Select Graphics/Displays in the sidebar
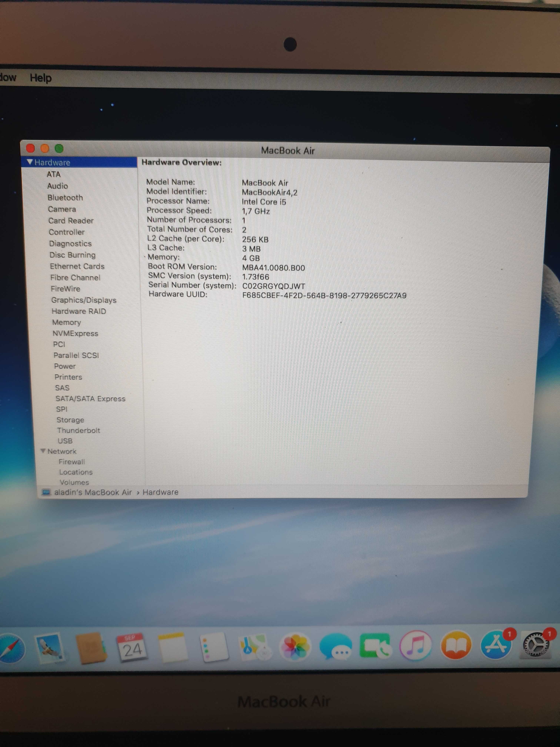 tap(84, 300)
